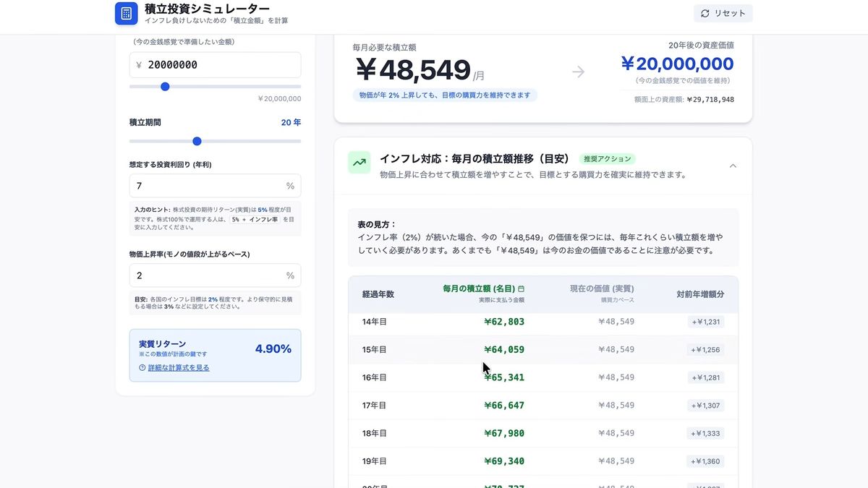Click the 現在の価値 (実質) column header

[601, 289]
